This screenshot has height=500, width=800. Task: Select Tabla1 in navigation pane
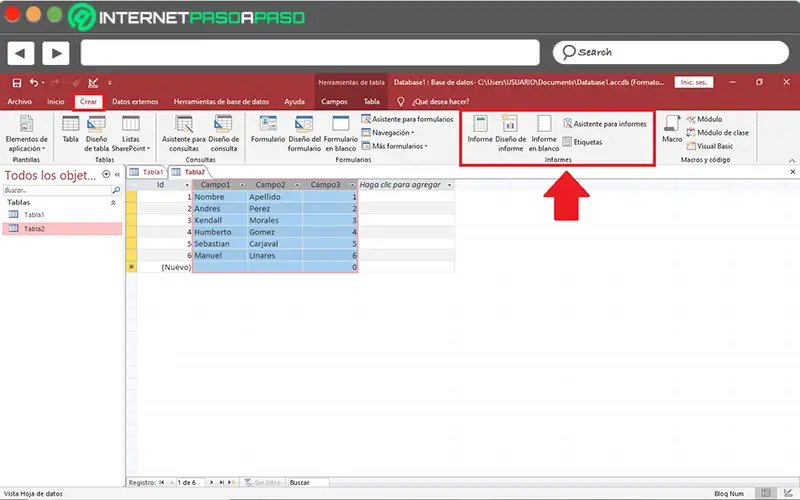coord(34,215)
